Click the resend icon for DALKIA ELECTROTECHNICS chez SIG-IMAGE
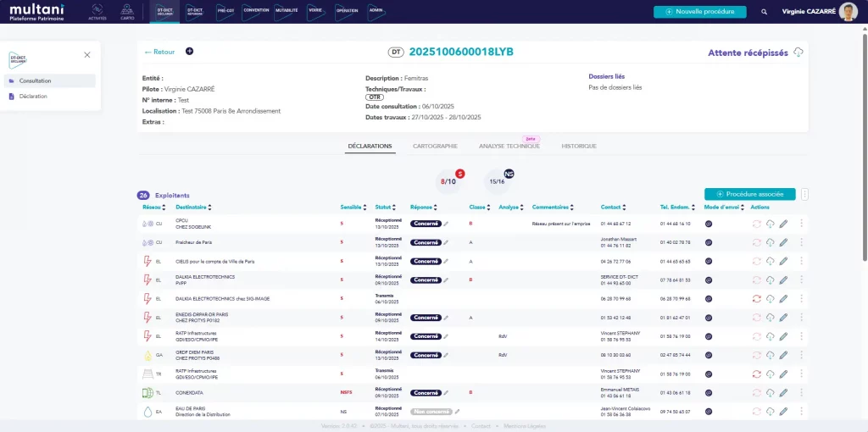 (756, 298)
